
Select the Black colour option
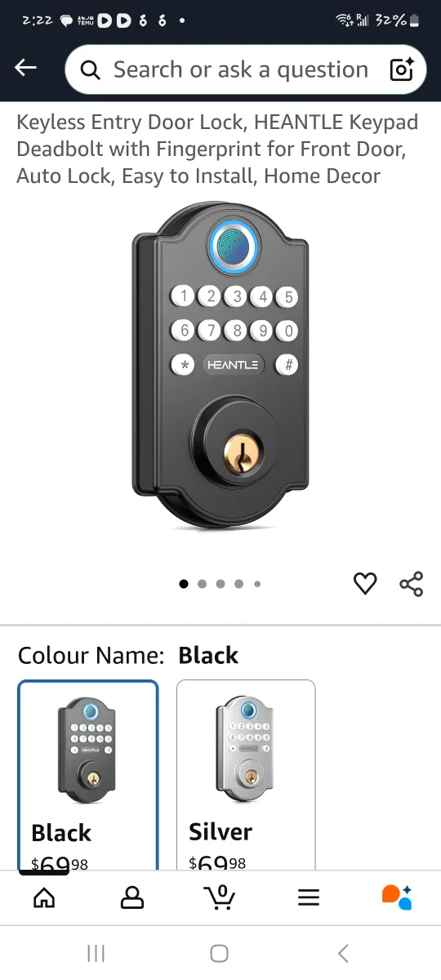point(88,775)
